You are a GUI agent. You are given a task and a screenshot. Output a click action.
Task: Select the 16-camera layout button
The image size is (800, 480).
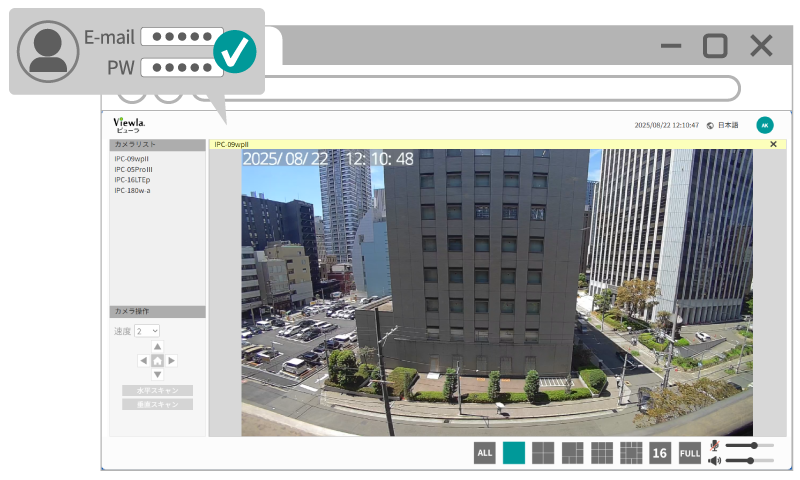[x=660, y=453]
